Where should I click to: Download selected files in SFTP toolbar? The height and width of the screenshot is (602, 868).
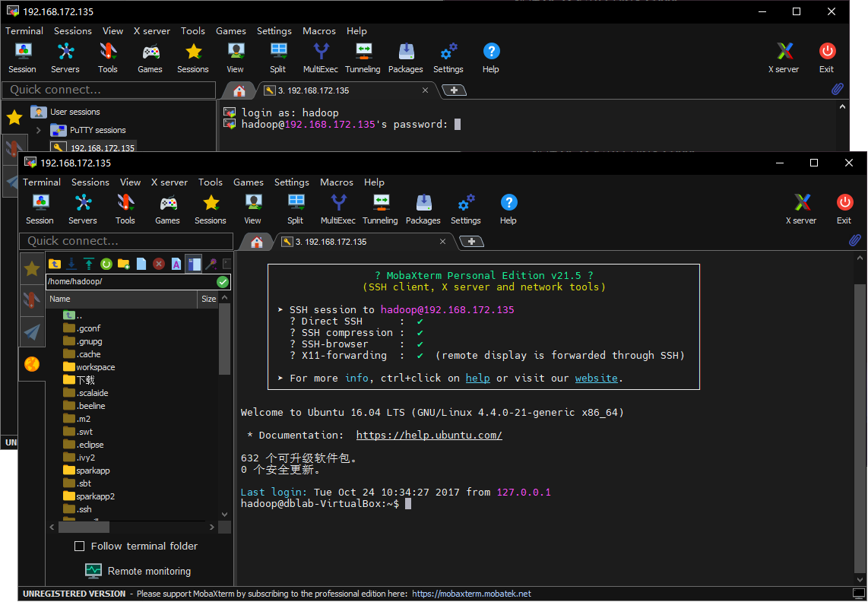71,265
